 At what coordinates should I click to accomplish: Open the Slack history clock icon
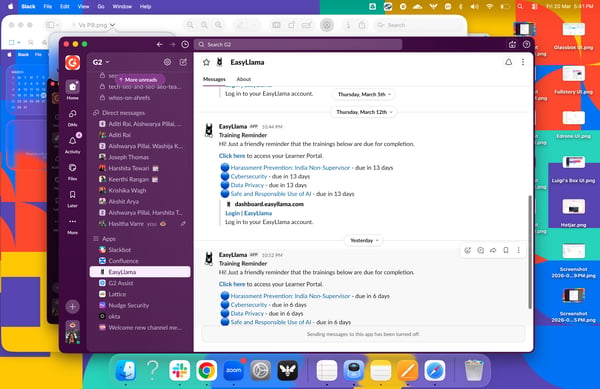click(185, 44)
